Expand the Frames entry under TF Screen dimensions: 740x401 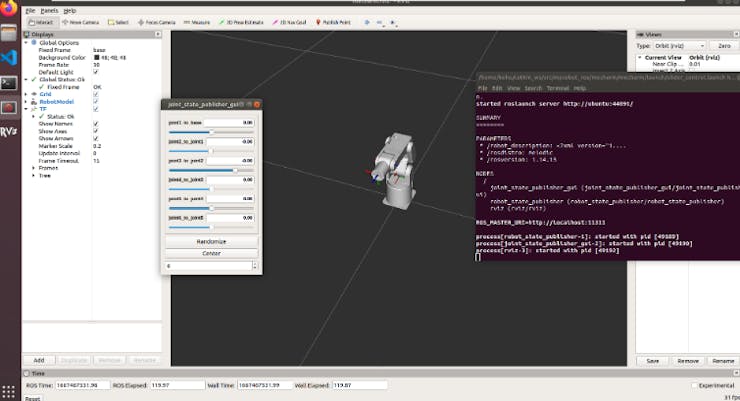coord(33,168)
